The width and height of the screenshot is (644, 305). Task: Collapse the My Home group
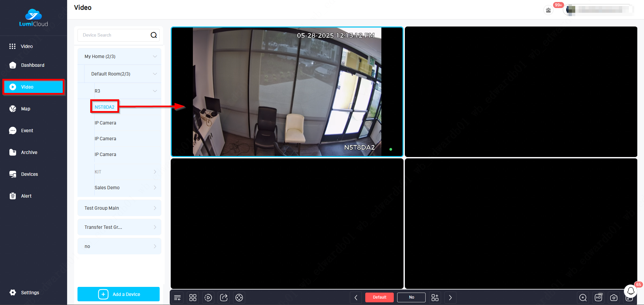point(155,56)
